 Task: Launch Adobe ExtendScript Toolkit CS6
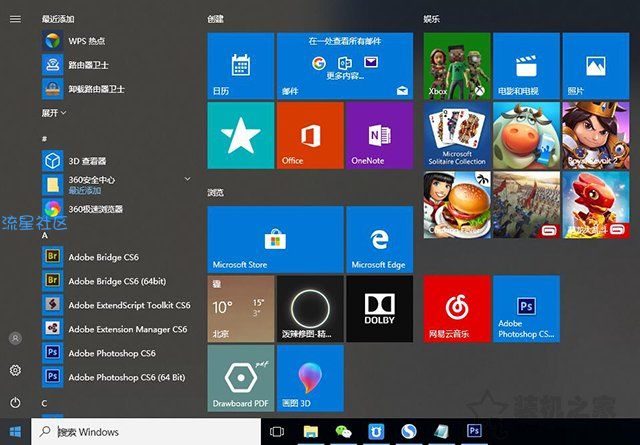click(116, 305)
